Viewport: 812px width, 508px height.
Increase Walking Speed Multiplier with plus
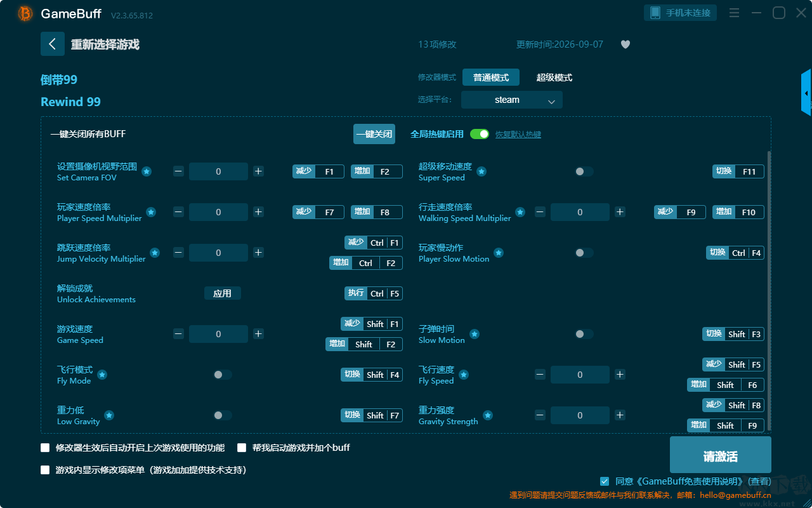tap(620, 212)
